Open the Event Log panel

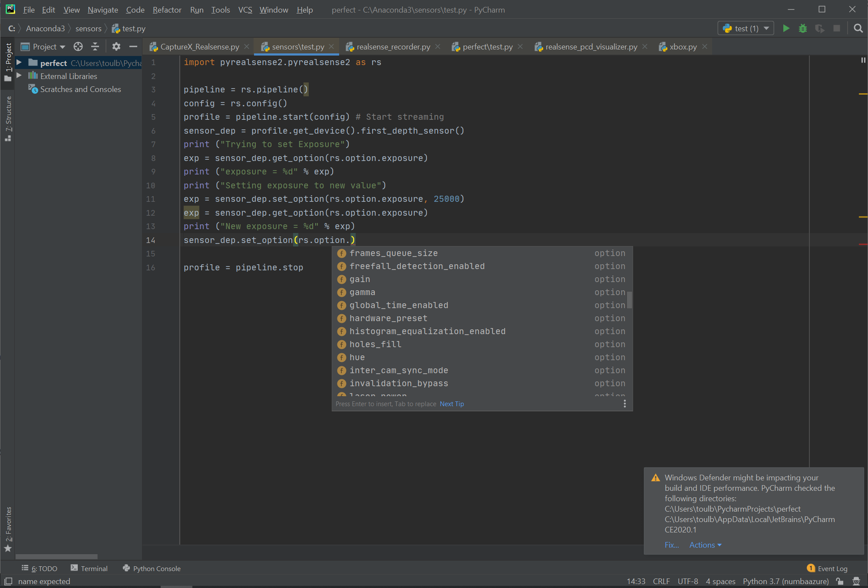click(832, 568)
